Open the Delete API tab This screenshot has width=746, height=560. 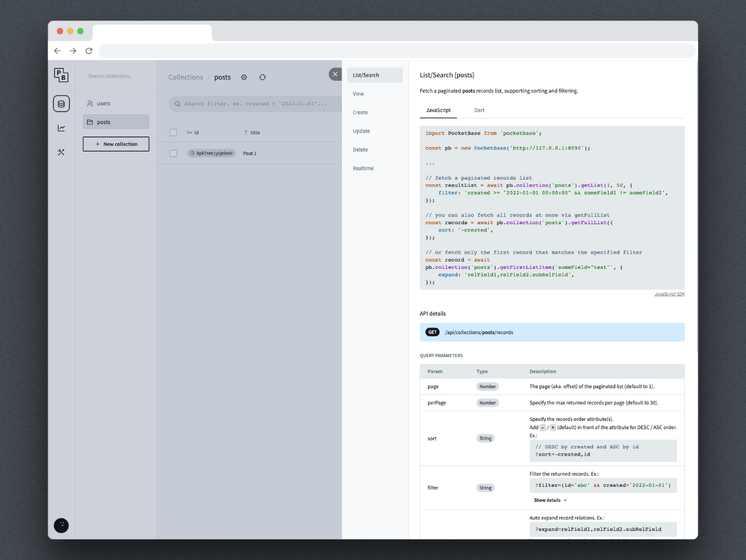pos(375,149)
